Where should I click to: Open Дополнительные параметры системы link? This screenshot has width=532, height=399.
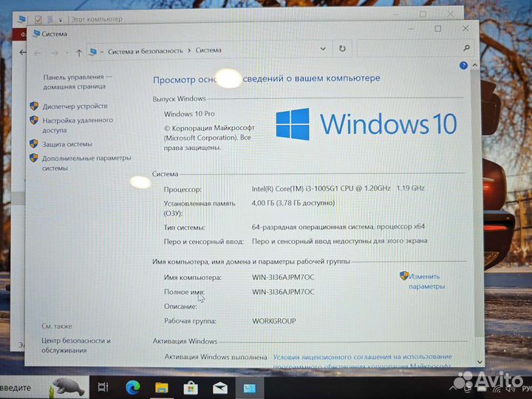click(x=86, y=163)
